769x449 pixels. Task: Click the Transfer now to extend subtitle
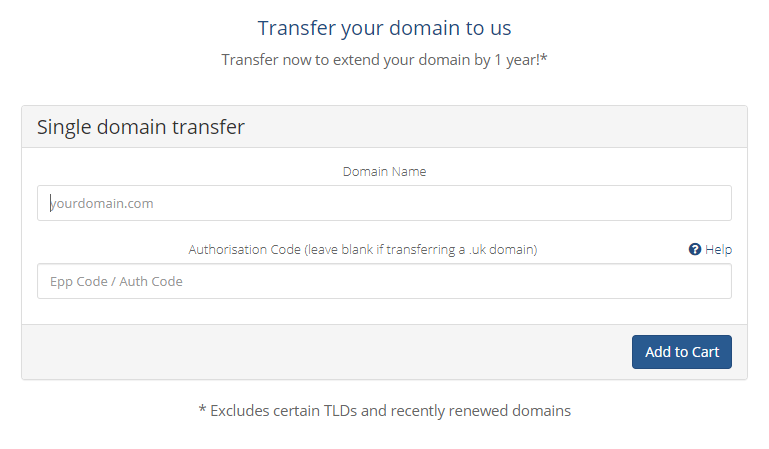point(384,60)
